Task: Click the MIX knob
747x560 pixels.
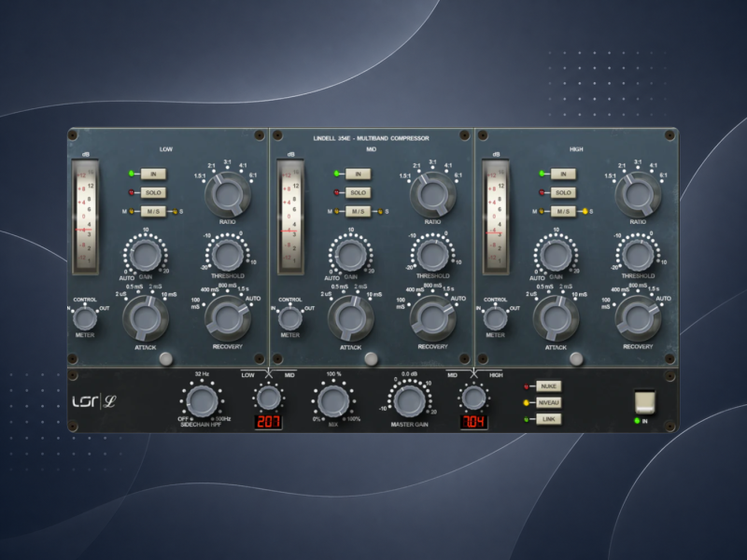Action: coord(333,401)
